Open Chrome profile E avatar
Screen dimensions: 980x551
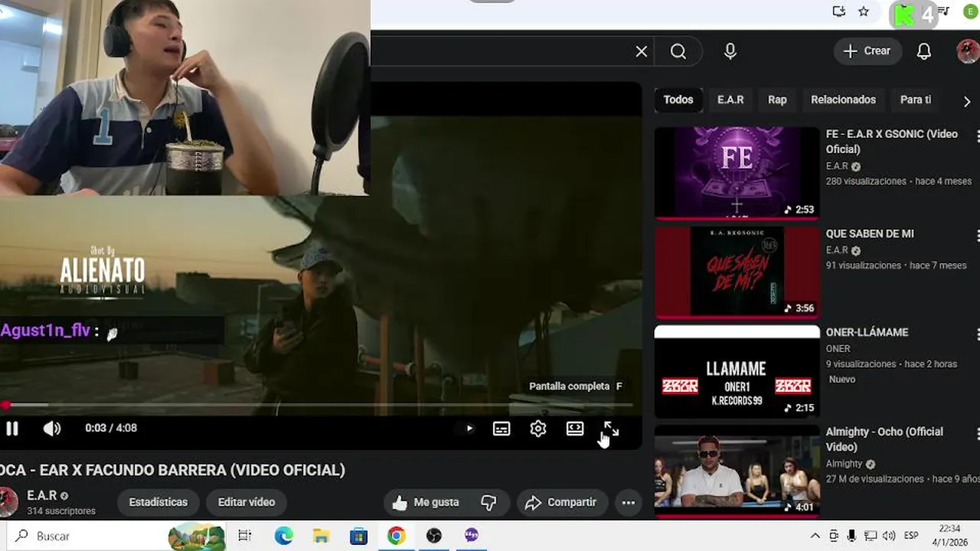(972, 11)
